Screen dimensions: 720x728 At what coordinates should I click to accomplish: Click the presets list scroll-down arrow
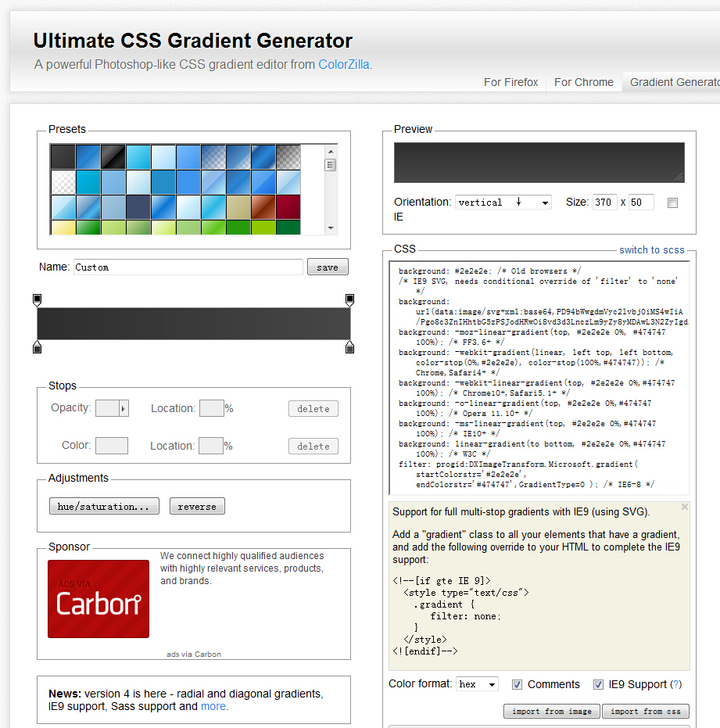331,228
